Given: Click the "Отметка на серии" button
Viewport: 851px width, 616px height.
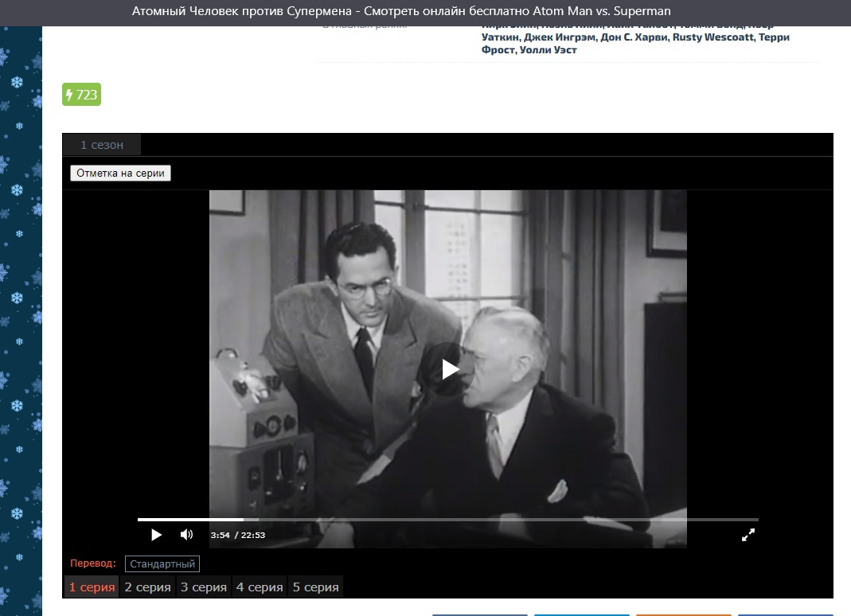Looking at the screenshot, I should tap(120, 173).
